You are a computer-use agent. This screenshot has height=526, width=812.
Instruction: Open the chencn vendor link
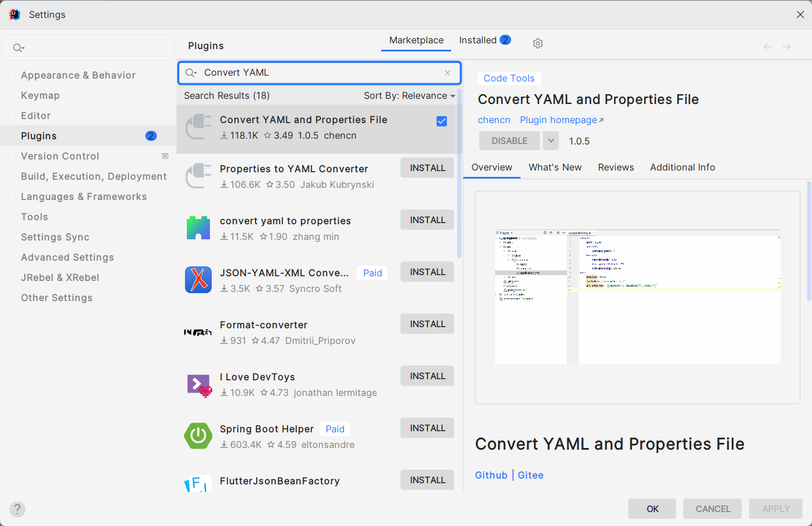[494, 120]
